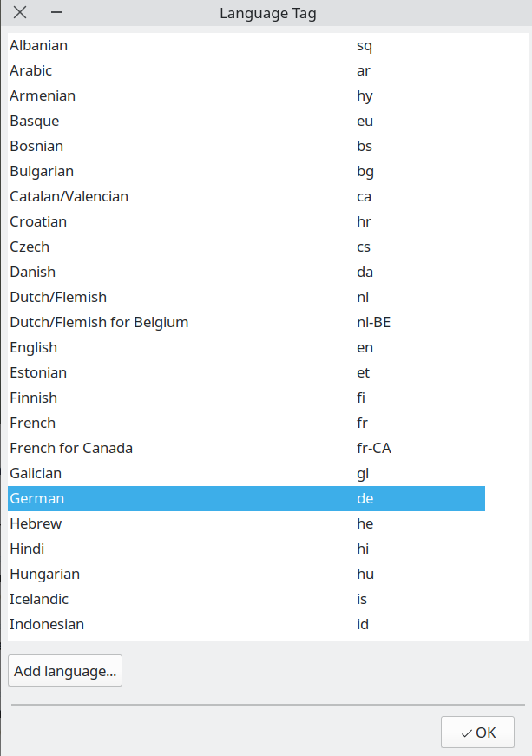Image resolution: width=532 pixels, height=756 pixels.
Task: Minimize the Language Tag window
Action: (56, 13)
